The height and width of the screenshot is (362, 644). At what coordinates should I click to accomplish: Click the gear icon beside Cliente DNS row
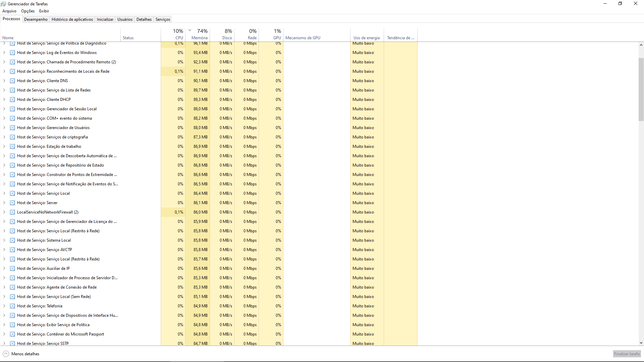(12, 81)
